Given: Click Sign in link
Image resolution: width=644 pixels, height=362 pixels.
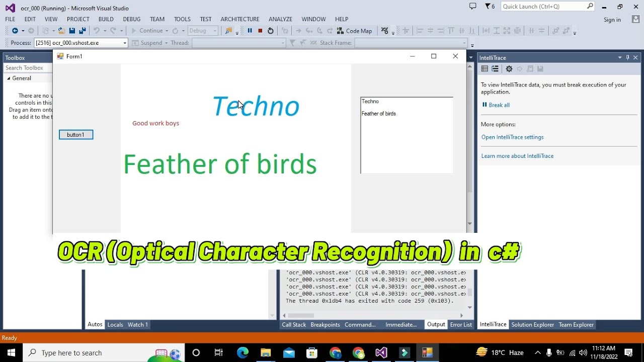Looking at the screenshot, I should 612,20.
